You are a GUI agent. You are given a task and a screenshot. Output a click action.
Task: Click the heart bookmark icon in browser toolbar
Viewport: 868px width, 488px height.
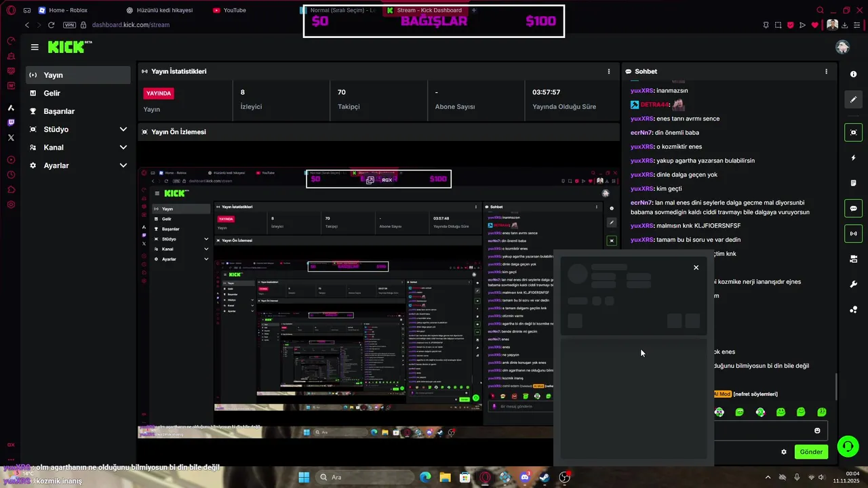(x=815, y=25)
